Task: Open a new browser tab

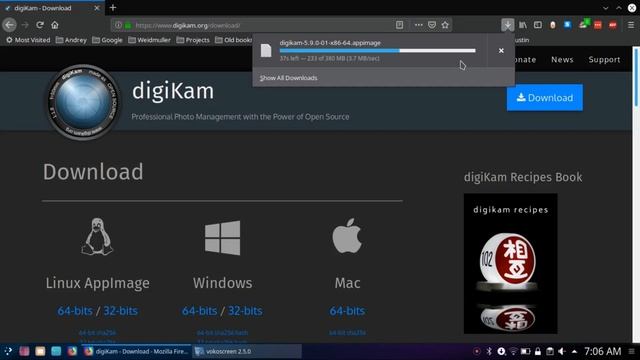Action: pos(113,8)
